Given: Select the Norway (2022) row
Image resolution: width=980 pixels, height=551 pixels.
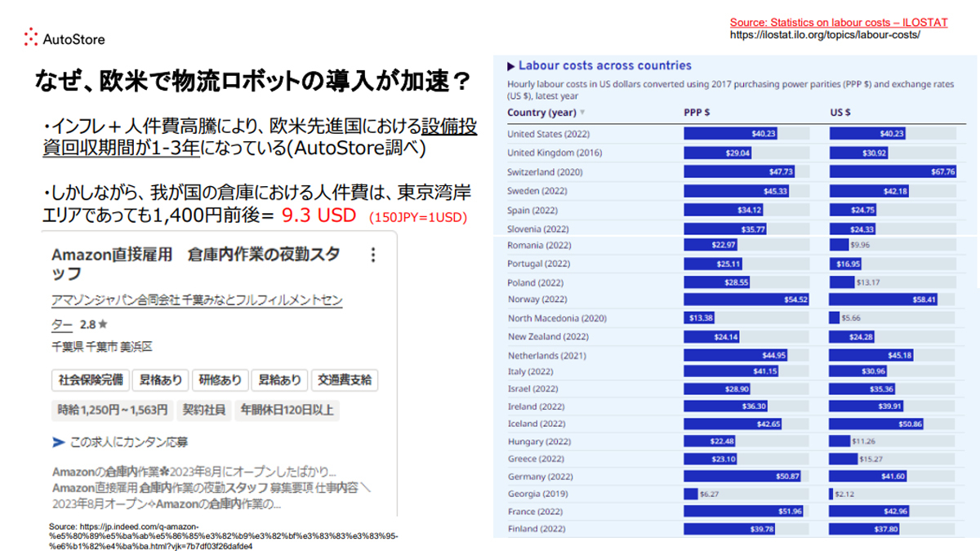Looking at the screenshot, I should [737, 300].
